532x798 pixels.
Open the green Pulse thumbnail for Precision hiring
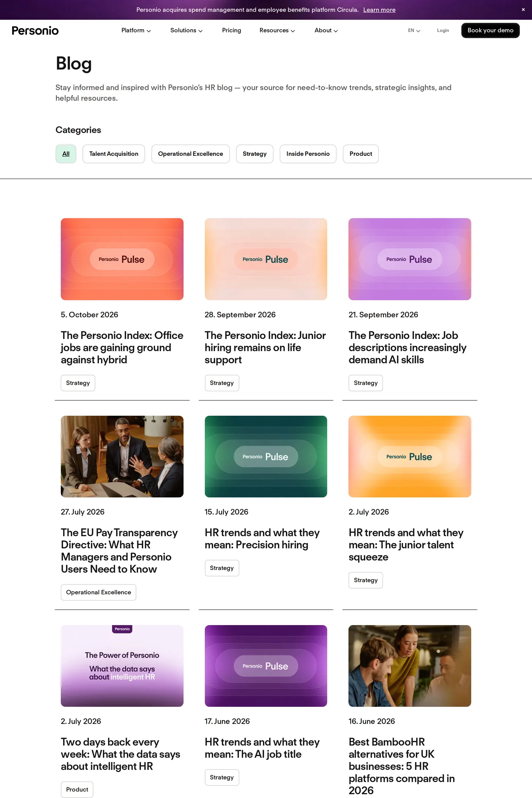click(x=266, y=456)
